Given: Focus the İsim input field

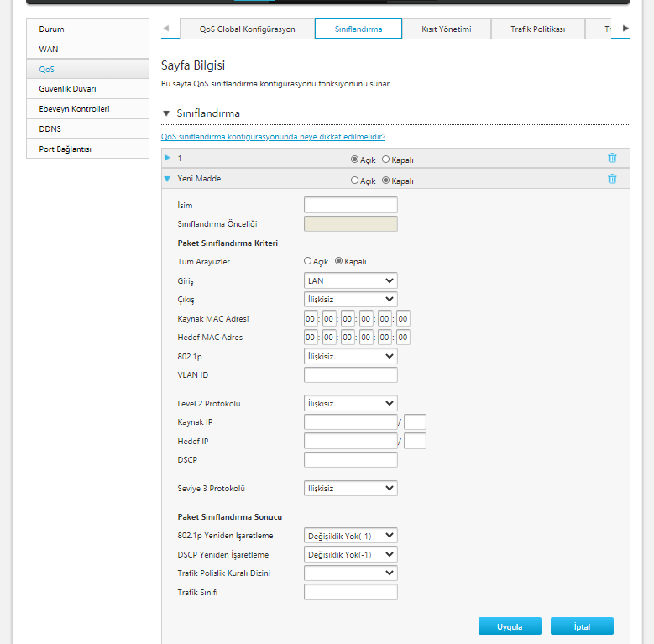Looking at the screenshot, I should tap(350, 205).
